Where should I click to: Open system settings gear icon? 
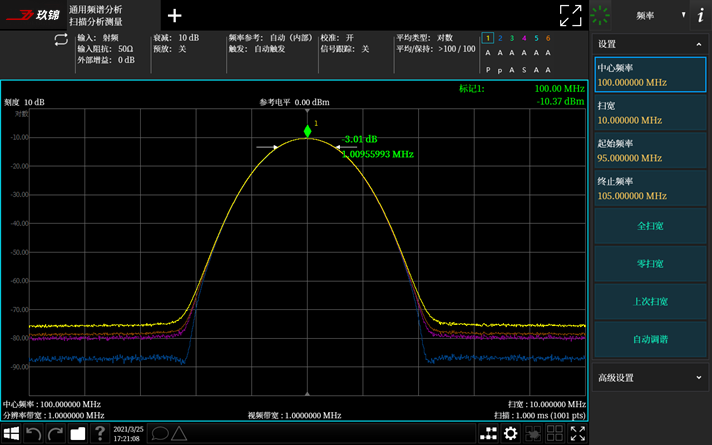coord(510,433)
